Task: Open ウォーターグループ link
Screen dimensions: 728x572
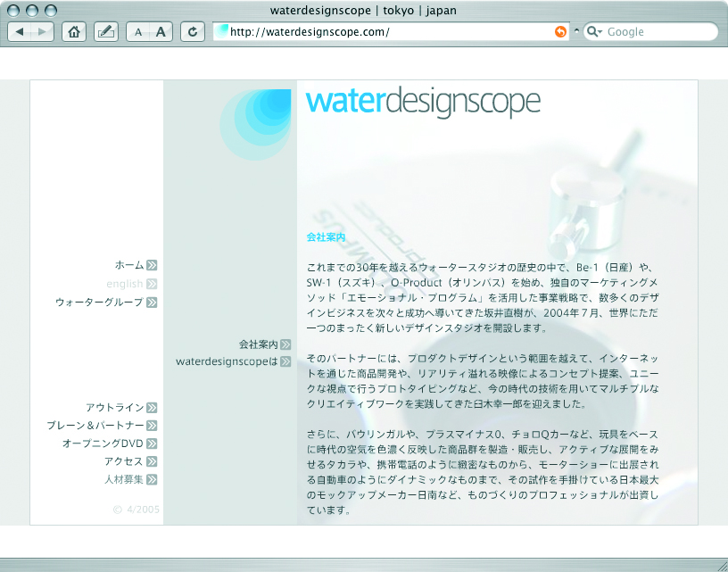Action: [x=99, y=303]
